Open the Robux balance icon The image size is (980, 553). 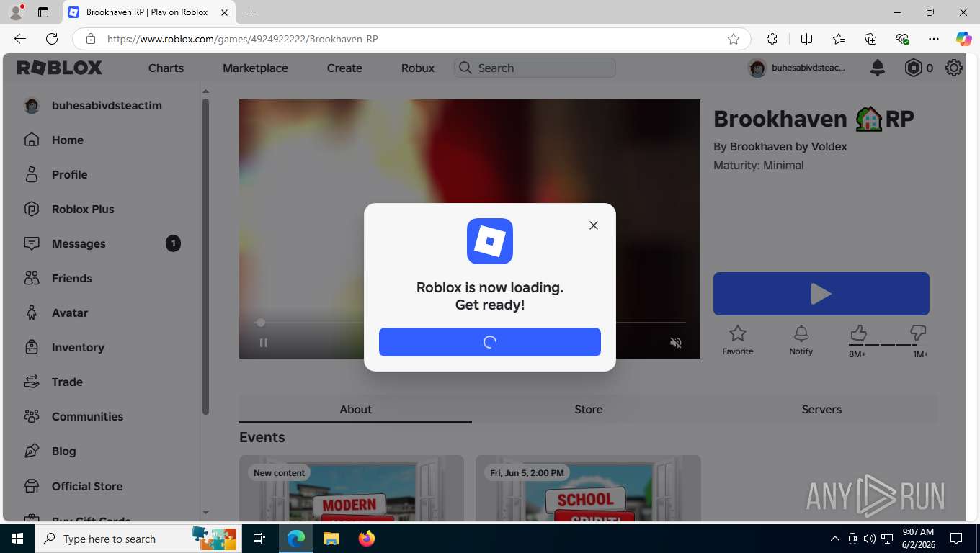(913, 68)
